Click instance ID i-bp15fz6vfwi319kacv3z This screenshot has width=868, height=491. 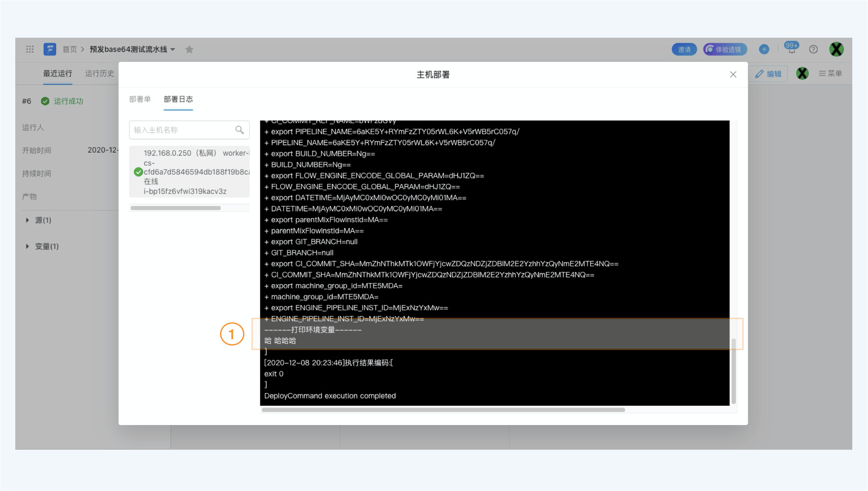click(x=185, y=191)
